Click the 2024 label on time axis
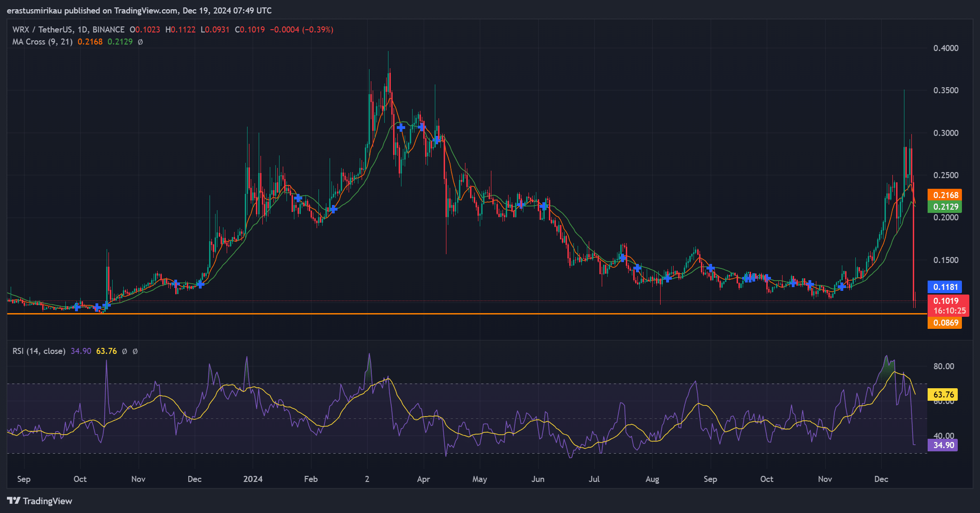Image resolution: width=980 pixels, height=513 pixels. pos(253,479)
